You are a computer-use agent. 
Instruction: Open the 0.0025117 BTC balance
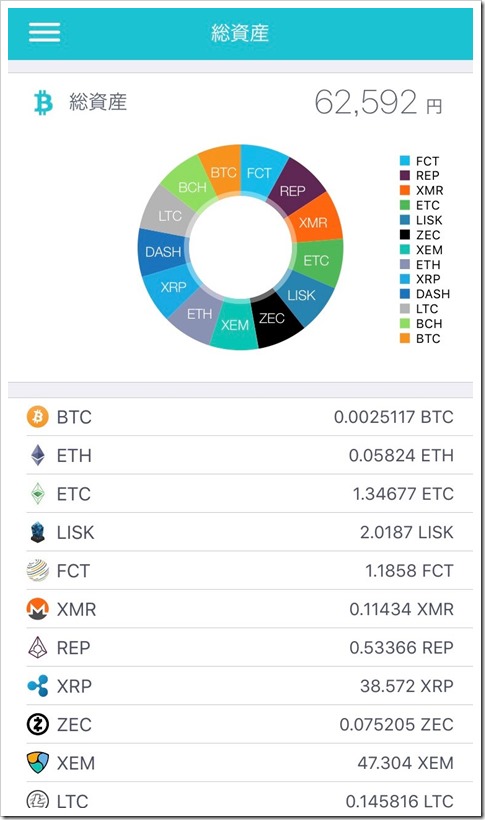pyautogui.click(x=393, y=417)
